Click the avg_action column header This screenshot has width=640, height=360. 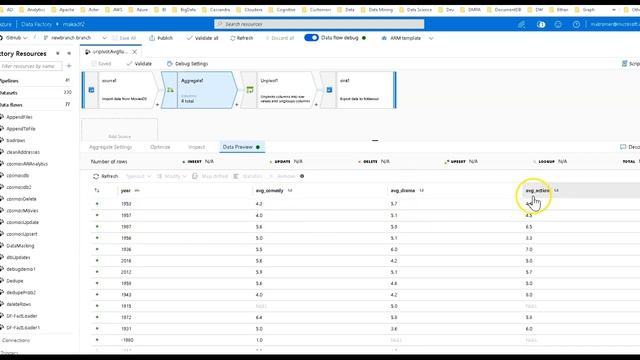tap(537, 191)
